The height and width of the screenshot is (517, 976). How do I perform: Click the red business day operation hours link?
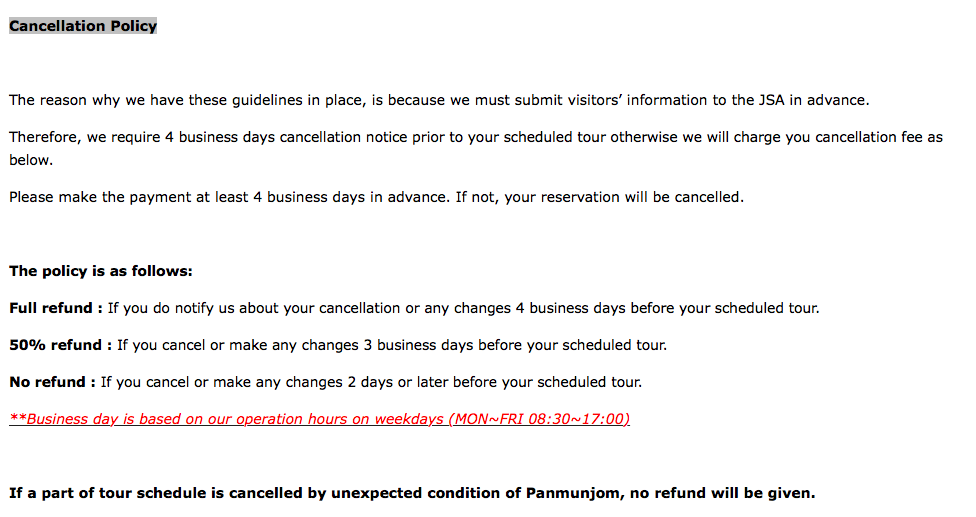(x=319, y=419)
